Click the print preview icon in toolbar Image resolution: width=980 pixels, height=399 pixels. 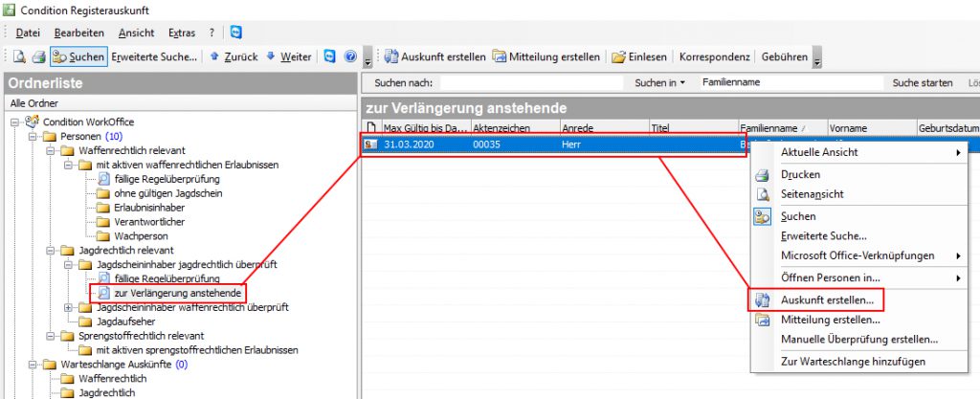18,56
